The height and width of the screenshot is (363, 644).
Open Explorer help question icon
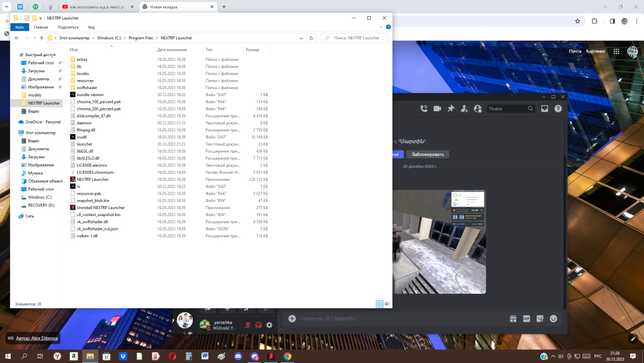tap(388, 27)
